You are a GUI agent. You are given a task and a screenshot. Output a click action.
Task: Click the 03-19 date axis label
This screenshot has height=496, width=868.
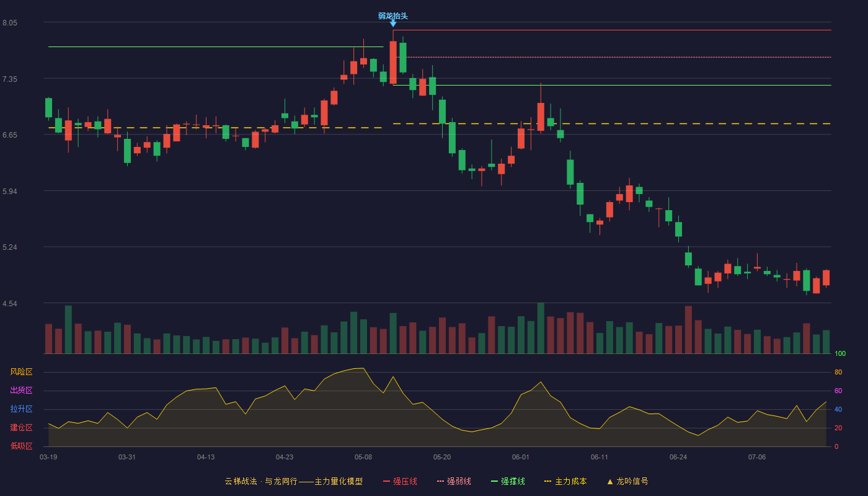(48, 457)
